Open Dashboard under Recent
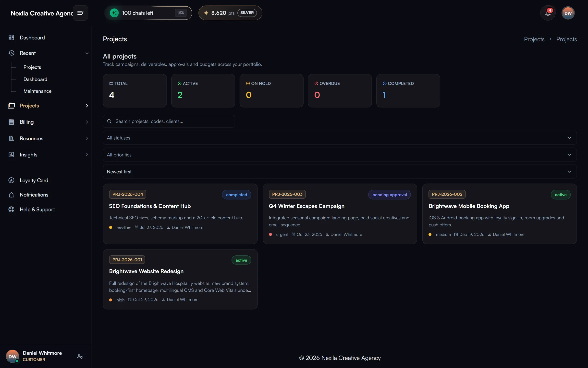This screenshot has height=368, width=588. click(35, 79)
